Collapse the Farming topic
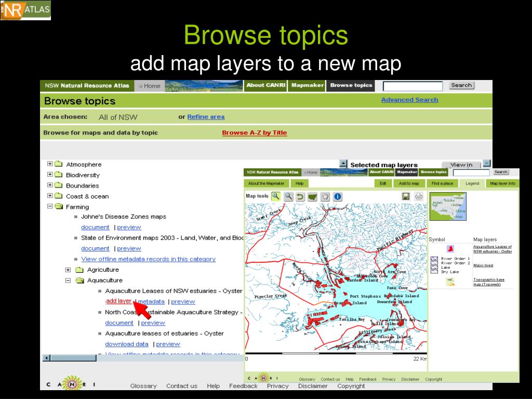This screenshot has height=399, width=532. pyautogui.click(x=50, y=206)
